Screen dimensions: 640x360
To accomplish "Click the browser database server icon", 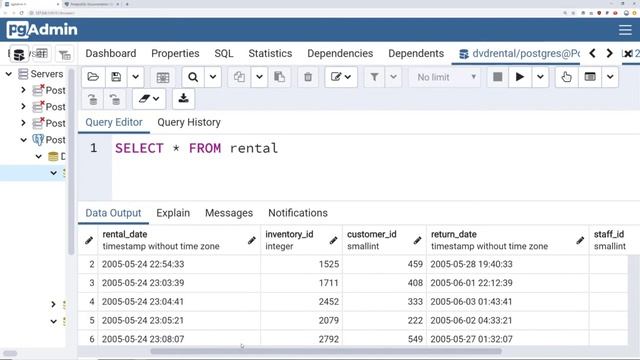I will (18, 54).
